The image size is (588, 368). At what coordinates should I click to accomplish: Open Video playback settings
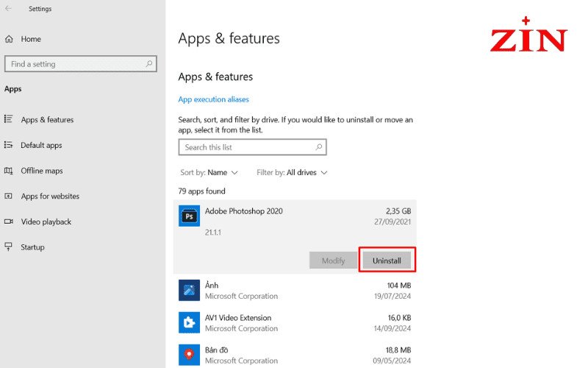tap(46, 222)
